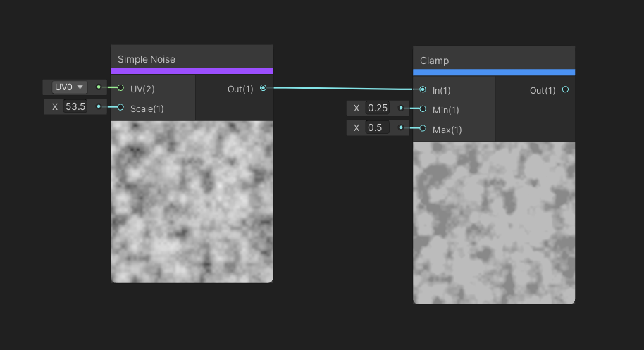Click the UV(2) input port on Simple Noise

120,88
